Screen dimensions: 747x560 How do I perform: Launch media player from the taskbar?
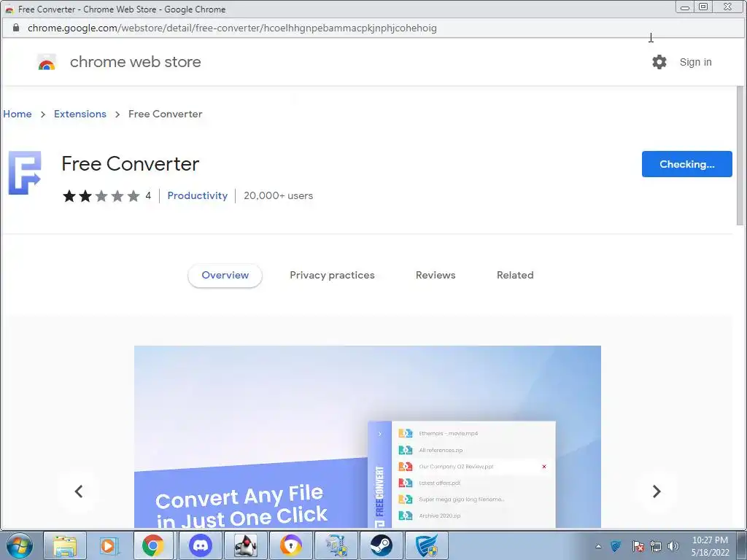point(108,545)
